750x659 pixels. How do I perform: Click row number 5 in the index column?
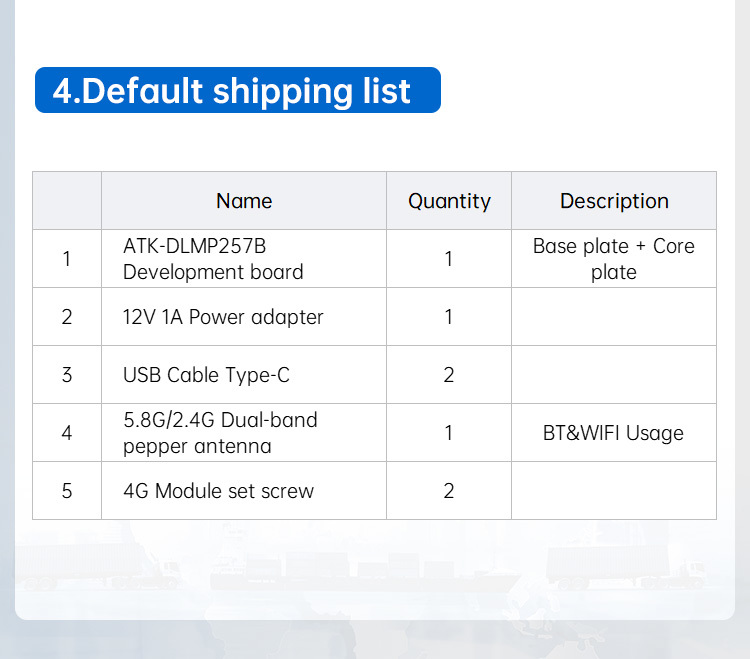coord(67,491)
